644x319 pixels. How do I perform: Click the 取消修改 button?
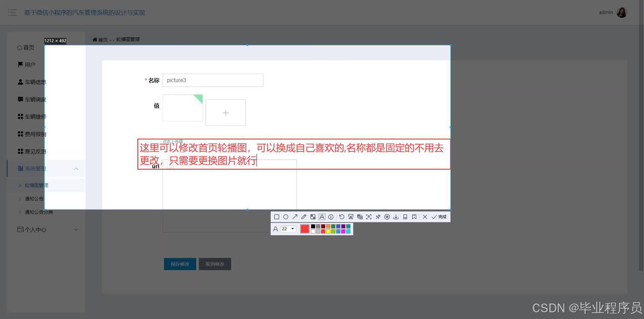215,264
